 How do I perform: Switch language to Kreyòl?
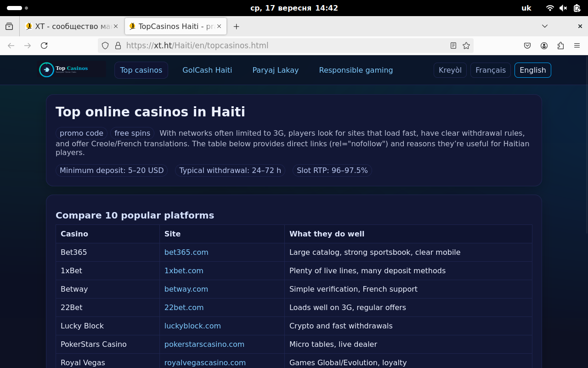450,70
